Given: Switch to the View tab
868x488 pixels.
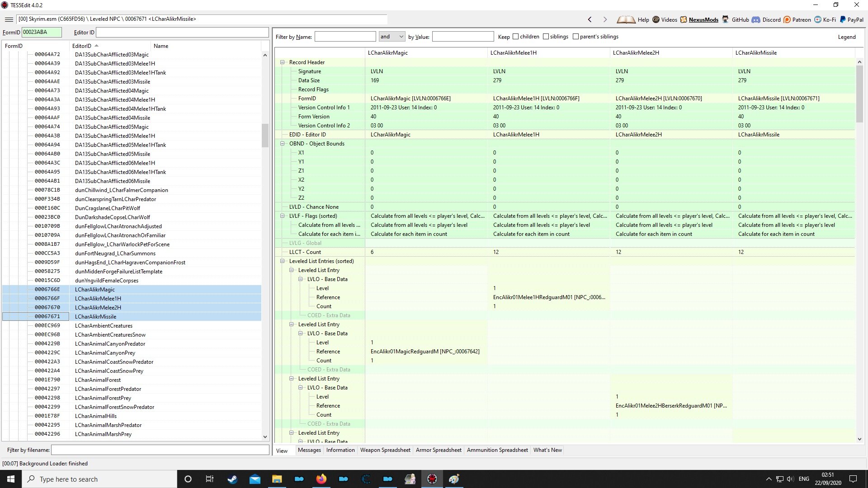Looking at the screenshot, I should point(282,450).
